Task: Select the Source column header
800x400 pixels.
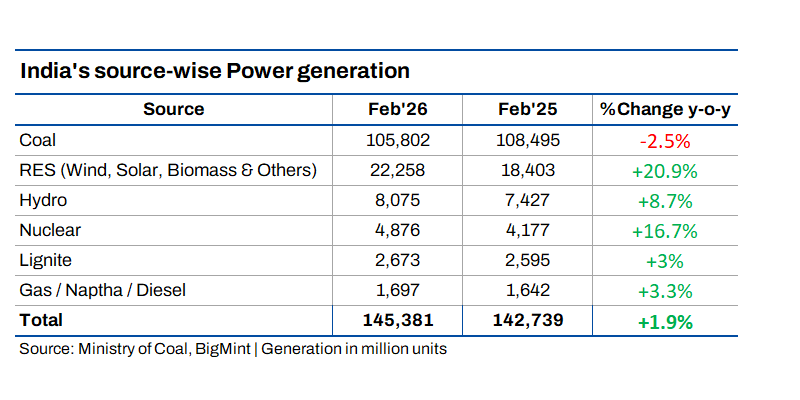Action: coord(173,109)
